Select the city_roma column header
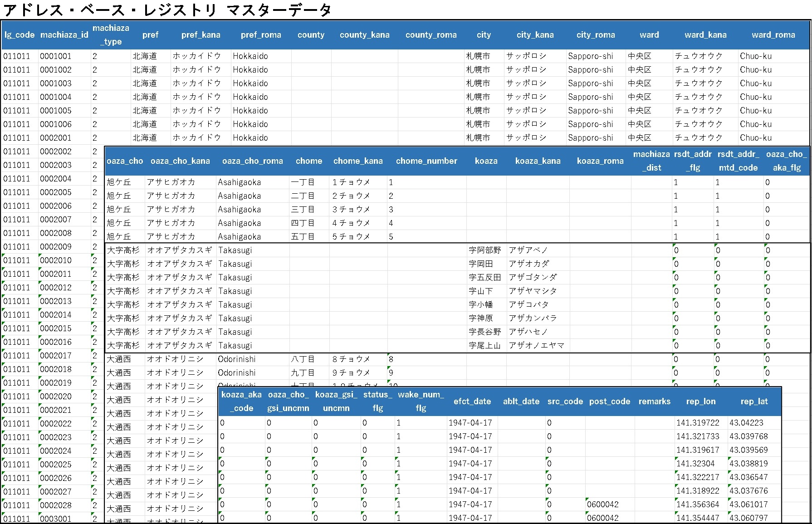Image resolution: width=812 pixels, height=524 pixels. point(596,35)
